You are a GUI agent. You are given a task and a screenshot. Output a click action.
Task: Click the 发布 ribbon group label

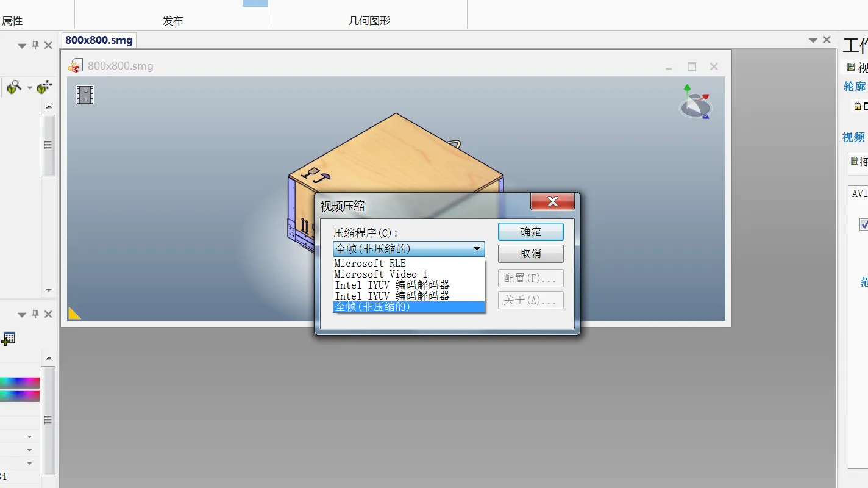point(173,21)
